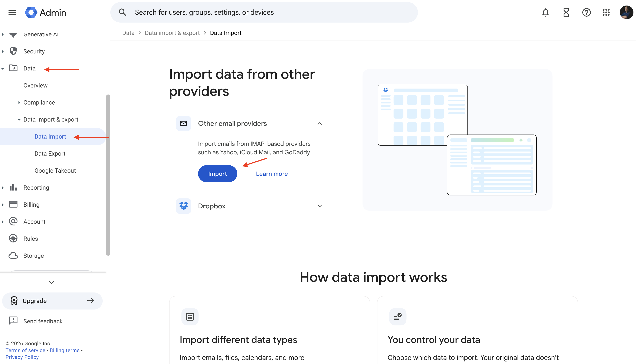Open the Learn more link
Viewport: 636px width, 364px height.
click(272, 173)
